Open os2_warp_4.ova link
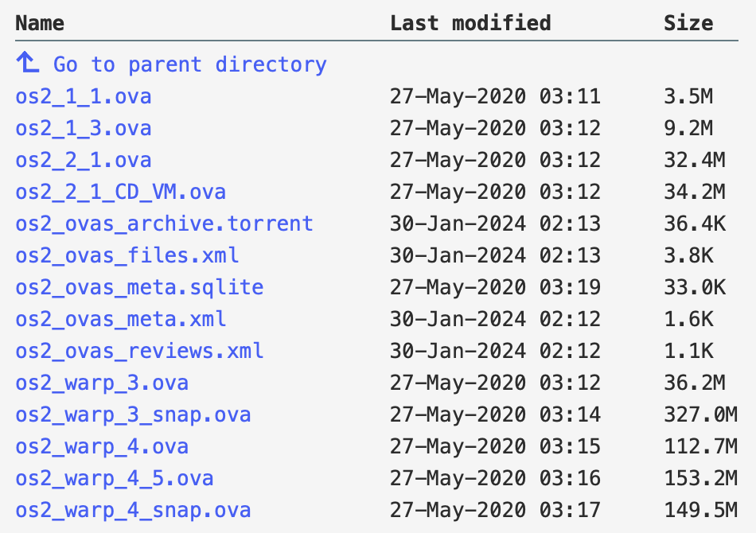The image size is (756, 533). [102, 447]
